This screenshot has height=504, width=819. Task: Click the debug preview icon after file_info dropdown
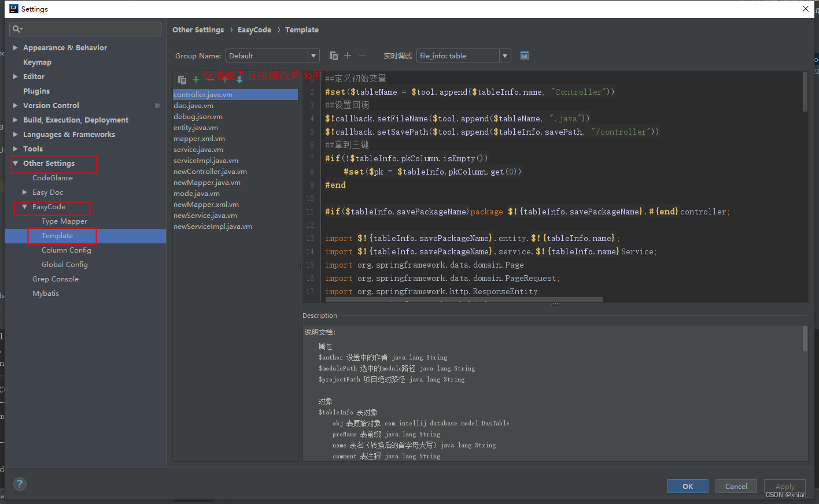525,55
